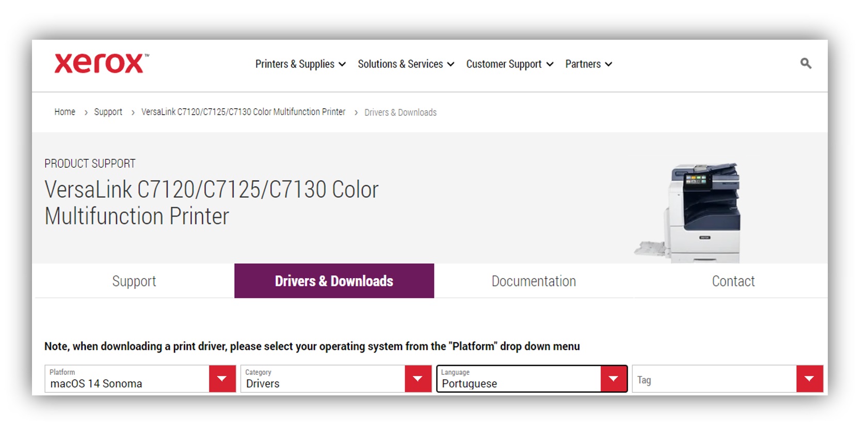Select the Drivers & Downloads tab
868x431 pixels.
pyautogui.click(x=334, y=281)
